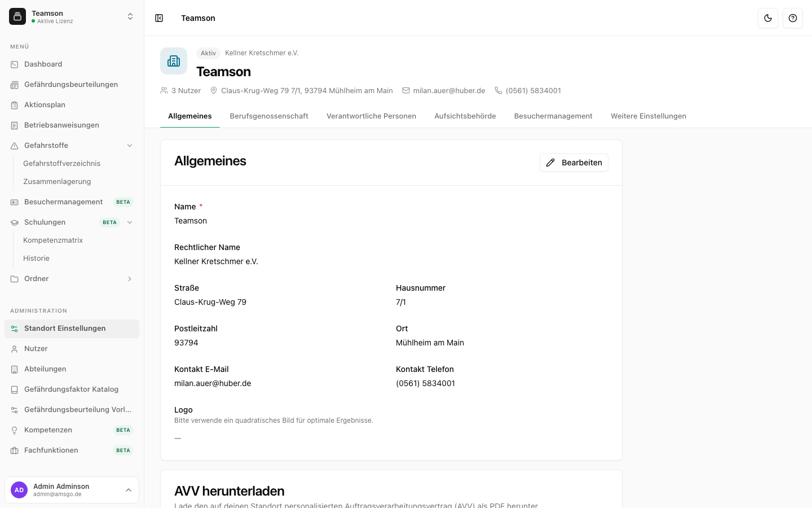Viewport: 812px width, 508px height.
Task: Click the AVV herunterladen heading
Action: click(x=230, y=491)
